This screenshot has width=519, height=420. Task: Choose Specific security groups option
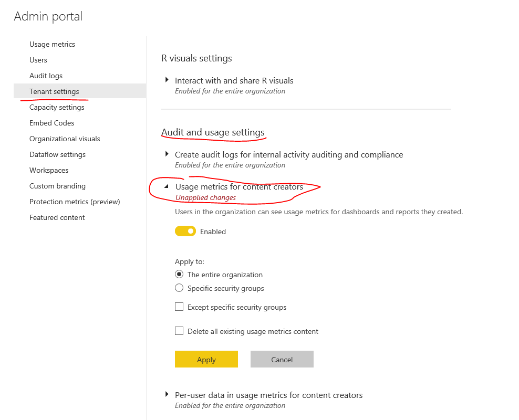tap(179, 288)
